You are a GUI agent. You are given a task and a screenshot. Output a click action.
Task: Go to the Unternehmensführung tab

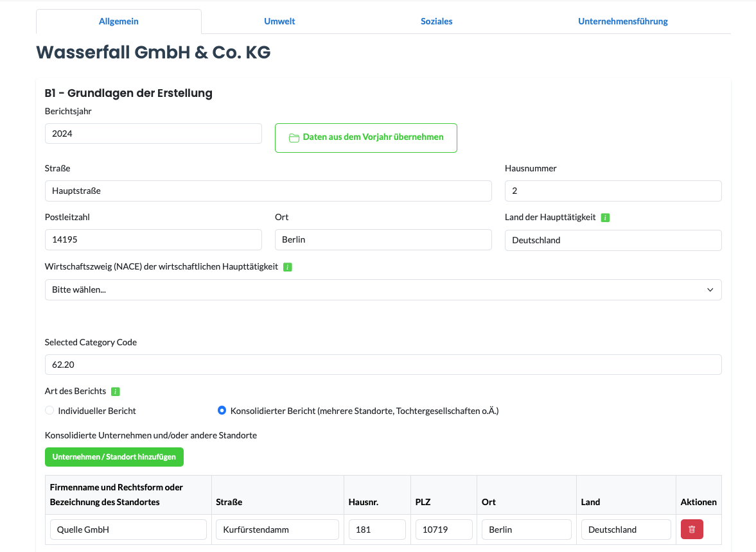[622, 21]
